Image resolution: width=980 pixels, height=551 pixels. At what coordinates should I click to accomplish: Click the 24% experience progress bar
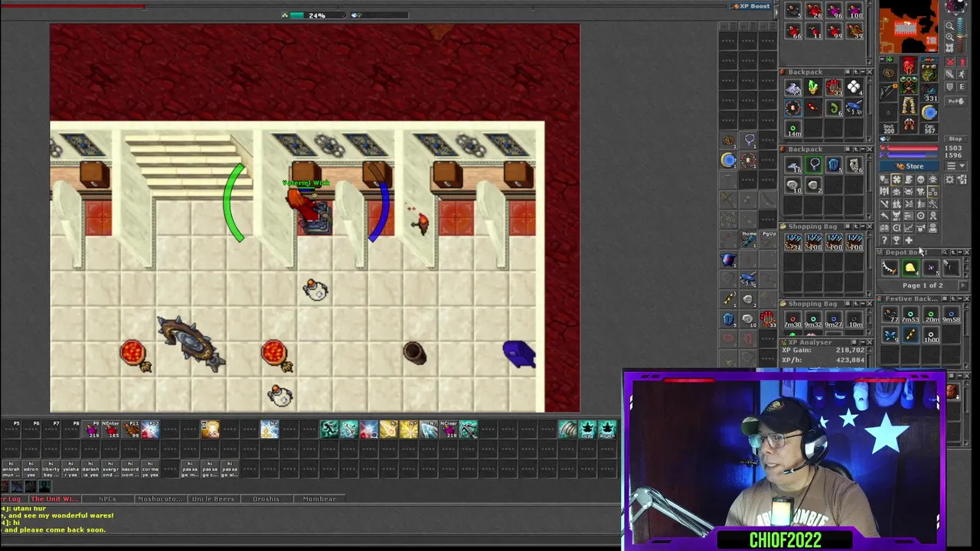pyautogui.click(x=317, y=15)
